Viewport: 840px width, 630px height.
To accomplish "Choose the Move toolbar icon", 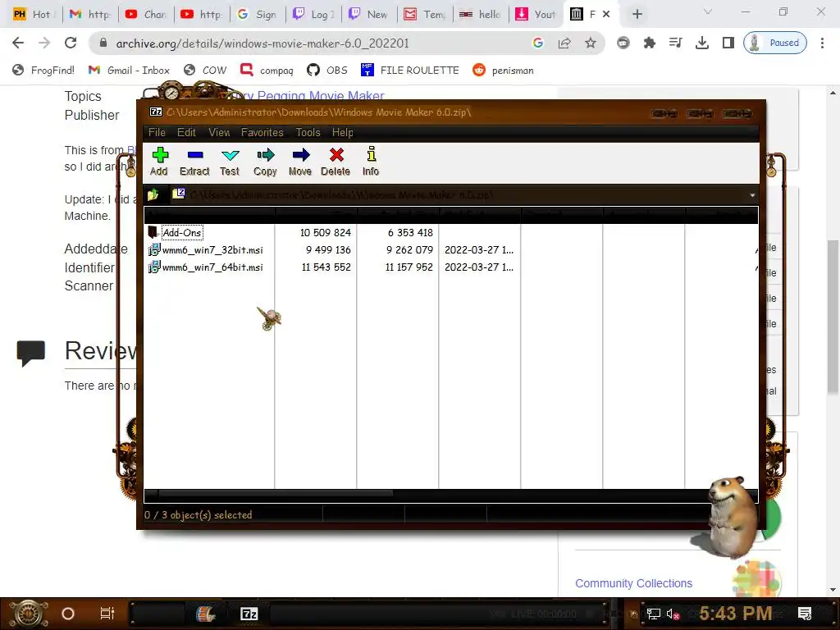I will [300, 162].
